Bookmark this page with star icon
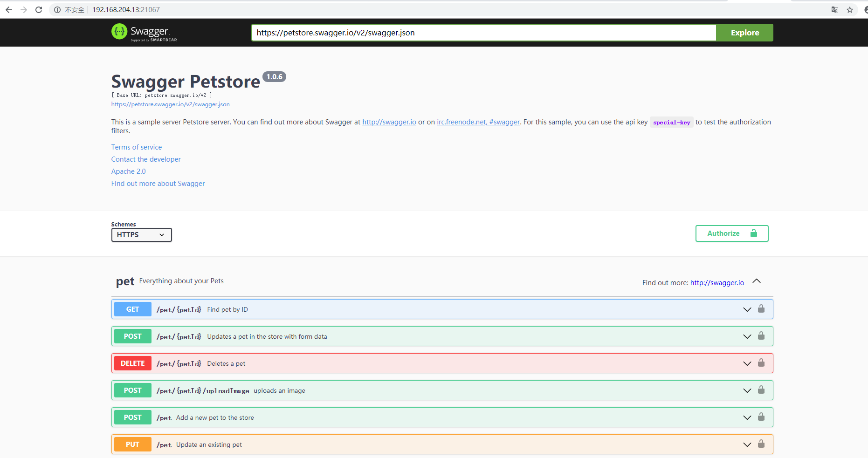 tap(850, 10)
